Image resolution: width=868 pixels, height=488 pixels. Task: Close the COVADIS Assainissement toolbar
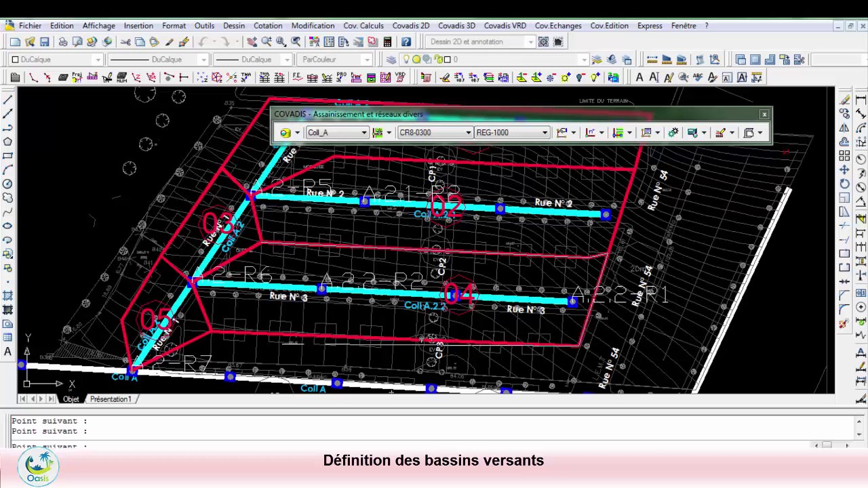(764, 115)
